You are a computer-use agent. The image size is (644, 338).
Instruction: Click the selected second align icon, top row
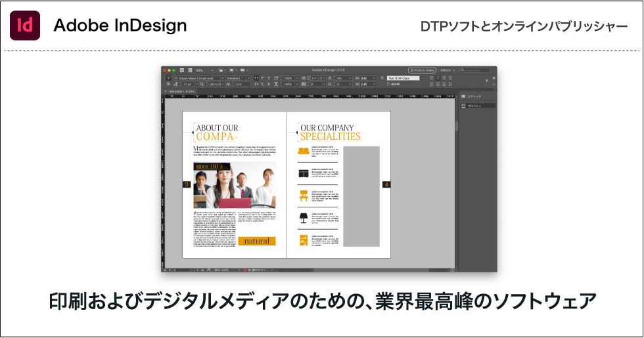(x=438, y=78)
